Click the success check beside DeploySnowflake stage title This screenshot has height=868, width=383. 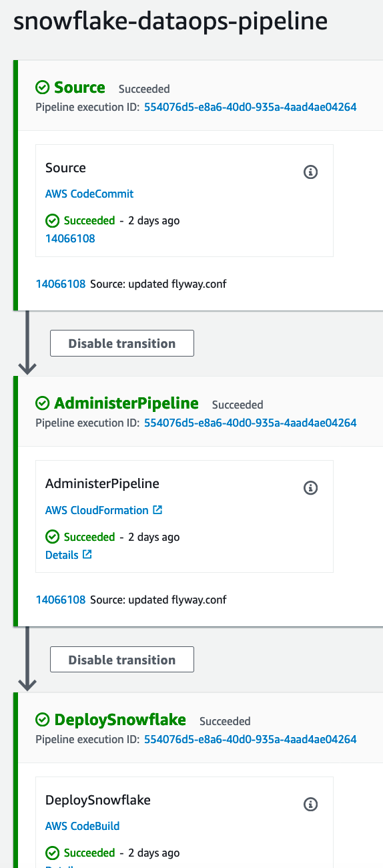coord(42,720)
